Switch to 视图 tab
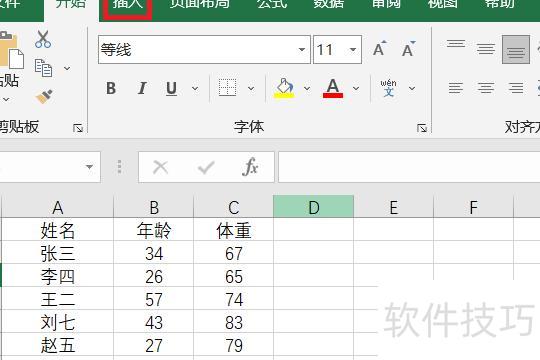Viewport: 540px width, 360px height. tap(443, 5)
